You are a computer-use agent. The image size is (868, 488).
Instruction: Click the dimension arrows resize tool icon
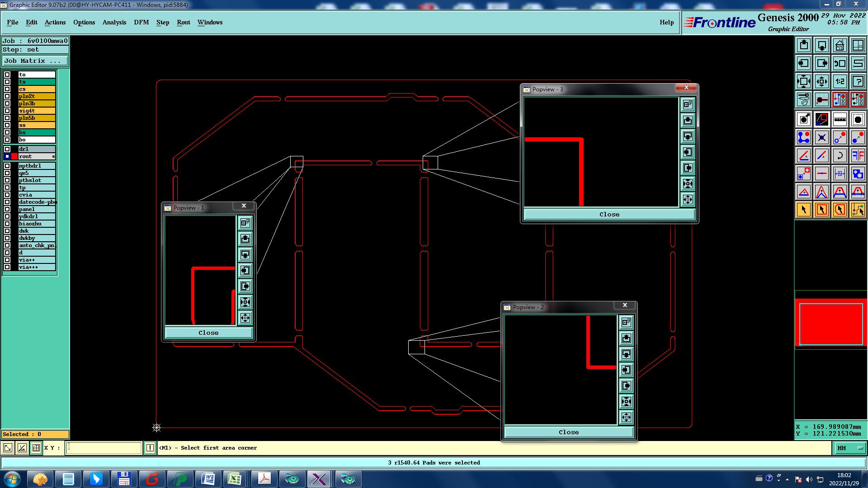[x=840, y=174]
